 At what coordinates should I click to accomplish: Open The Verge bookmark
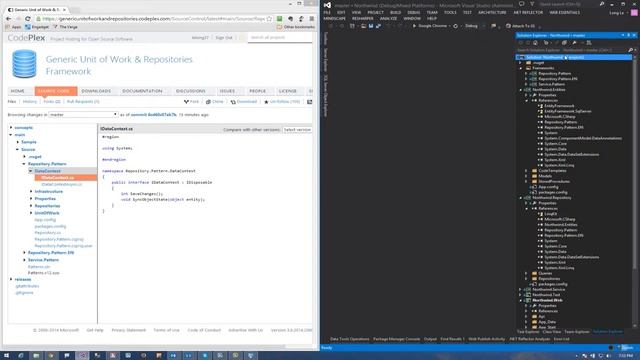[65, 27]
